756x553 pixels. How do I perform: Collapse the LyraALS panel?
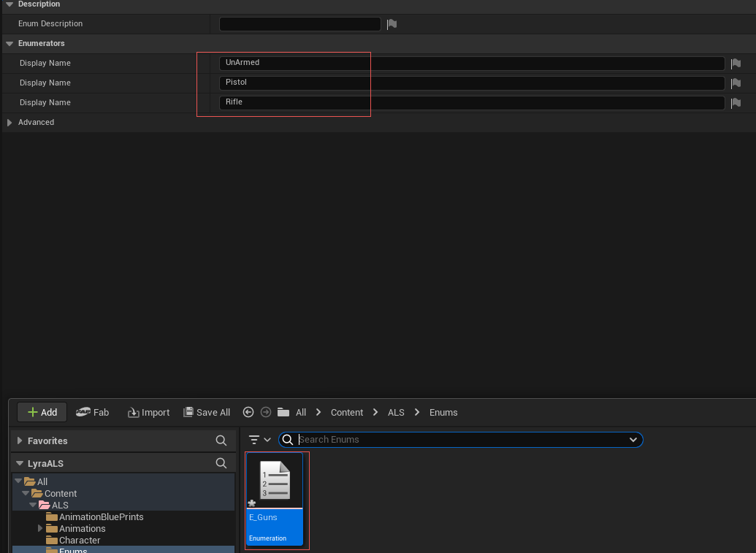[x=20, y=463]
